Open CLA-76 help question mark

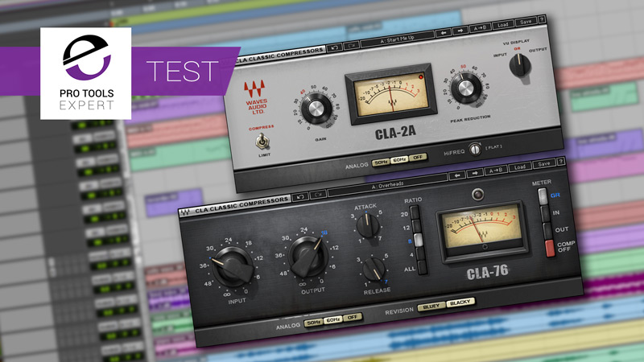(x=560, y=162)
